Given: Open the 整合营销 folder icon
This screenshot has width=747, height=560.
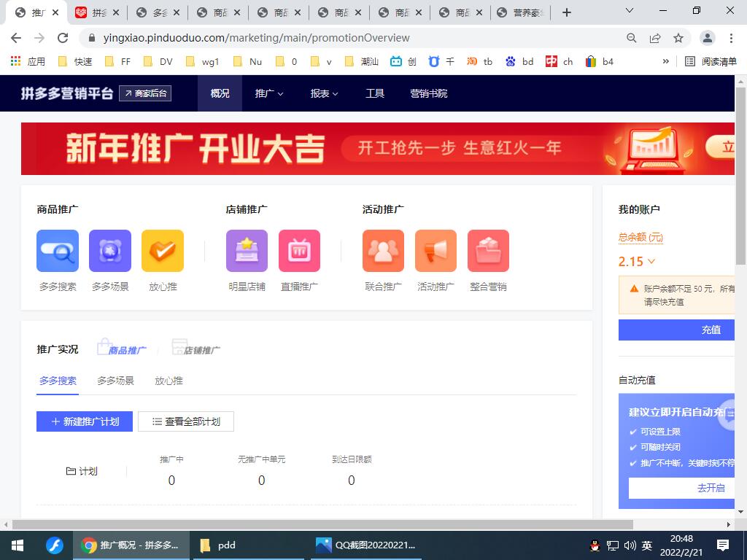Looking at the screenshot, I should point(488,251).
